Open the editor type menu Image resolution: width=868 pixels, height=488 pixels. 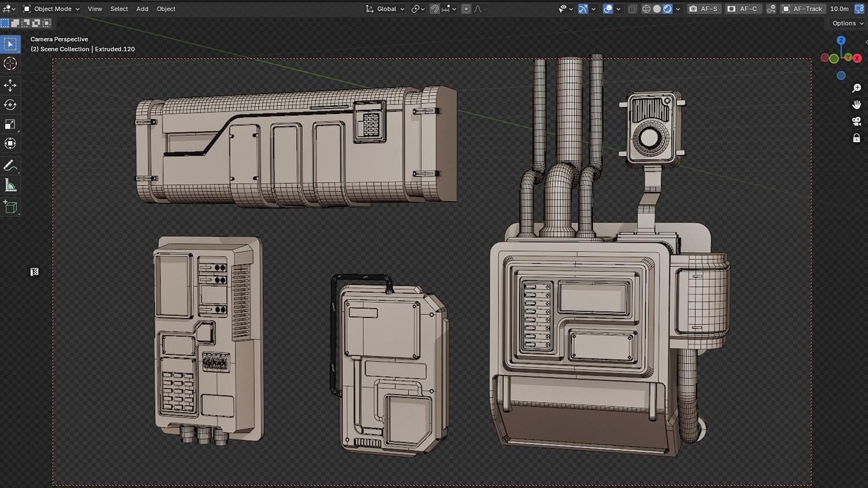[9, 9]
